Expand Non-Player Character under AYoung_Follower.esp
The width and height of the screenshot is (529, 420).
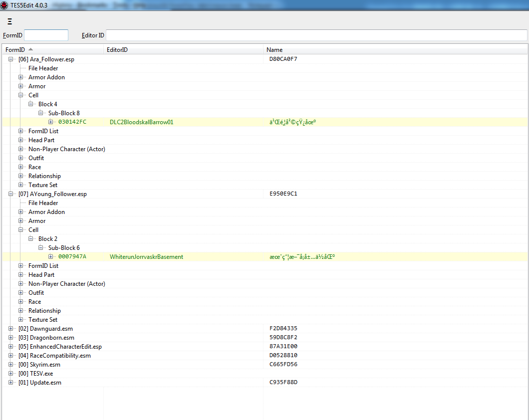(20, 283)
